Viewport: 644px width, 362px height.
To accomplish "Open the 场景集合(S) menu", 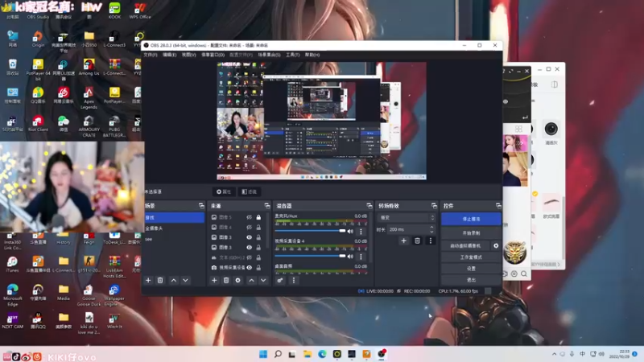I will (269, 55).
